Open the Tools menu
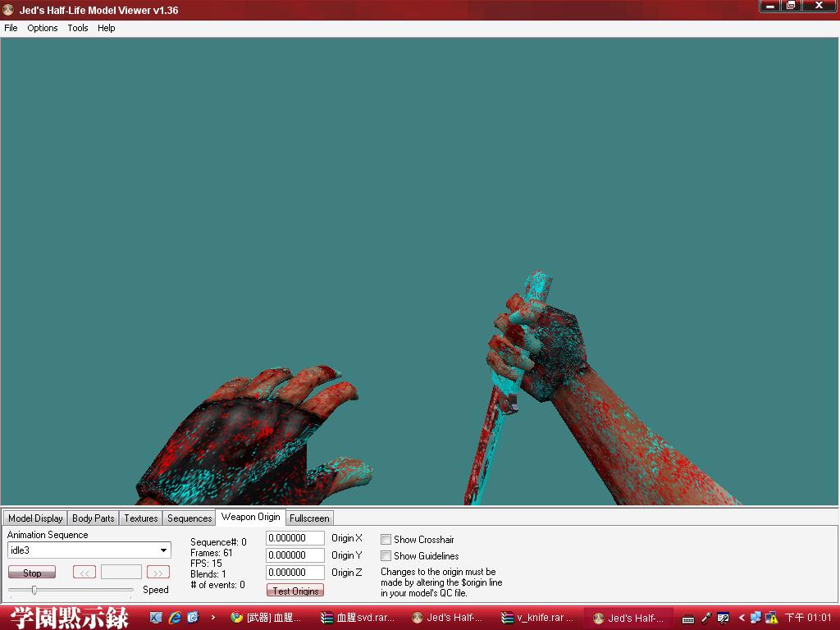840x630 pixels. tap(78, 28)
